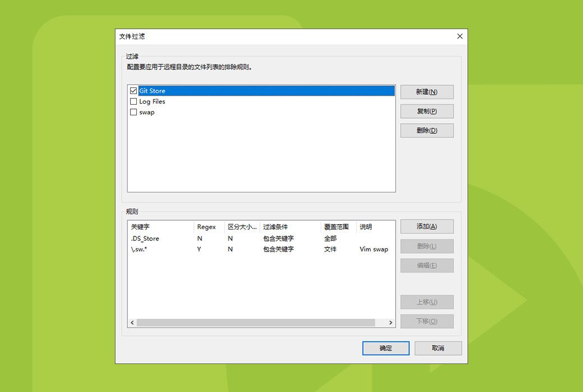Click the Regex column header
583x392 pixels.
[209, 227]
